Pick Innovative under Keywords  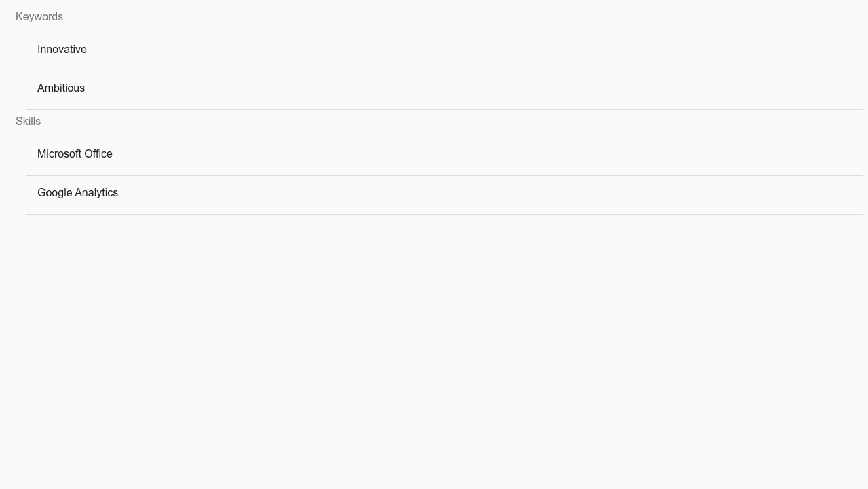click(62, 50)
